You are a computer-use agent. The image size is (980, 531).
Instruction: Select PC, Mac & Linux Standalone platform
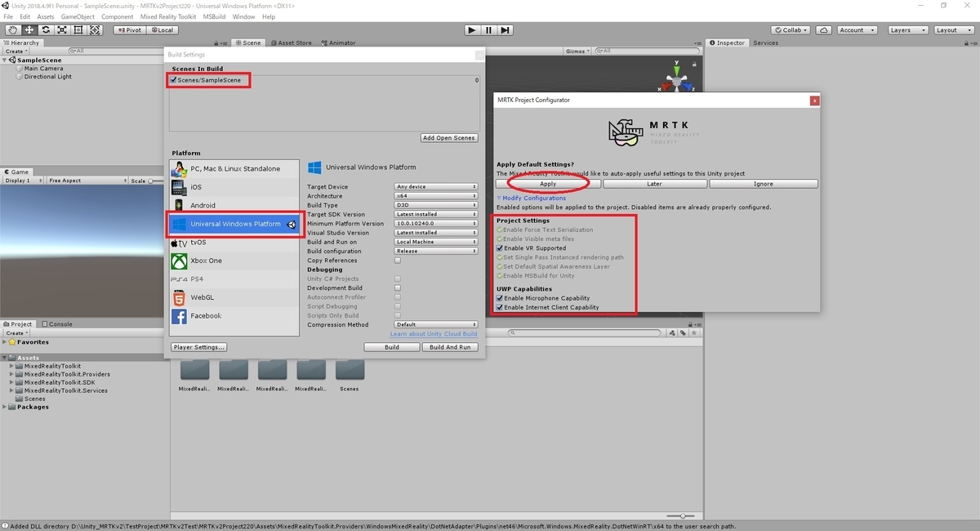coord(234,169)
